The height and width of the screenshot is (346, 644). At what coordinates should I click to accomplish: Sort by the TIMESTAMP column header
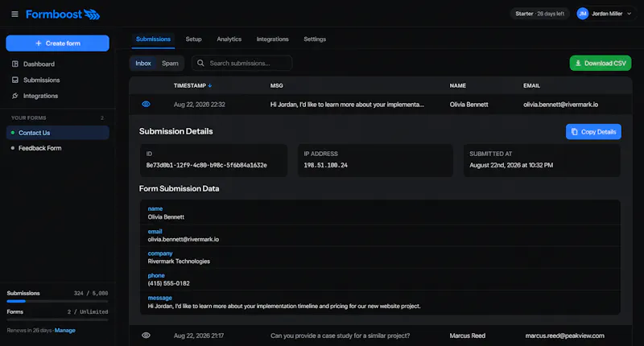click(192, 85)
